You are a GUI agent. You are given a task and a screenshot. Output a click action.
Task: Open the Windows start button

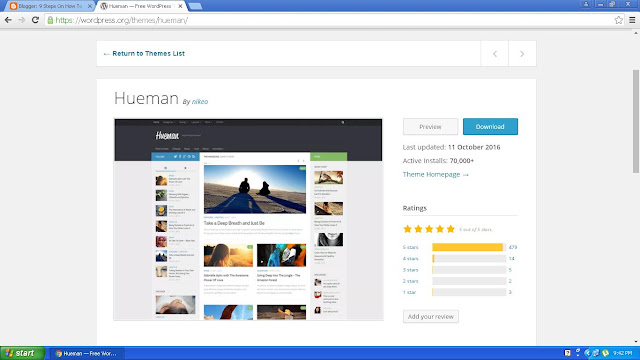point(22,353)
